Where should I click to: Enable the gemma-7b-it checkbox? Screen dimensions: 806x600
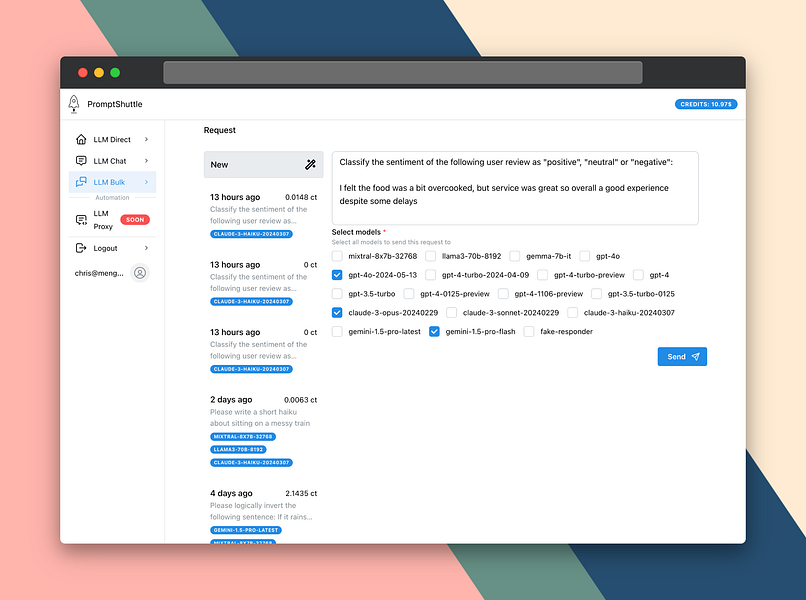tap(515, 256)
